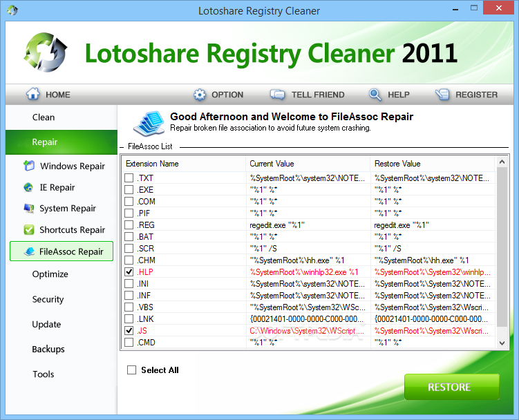Click the Lotoshare recycle logo in banner
Viewport: 519px width, 420px height.
coord(46,52)
